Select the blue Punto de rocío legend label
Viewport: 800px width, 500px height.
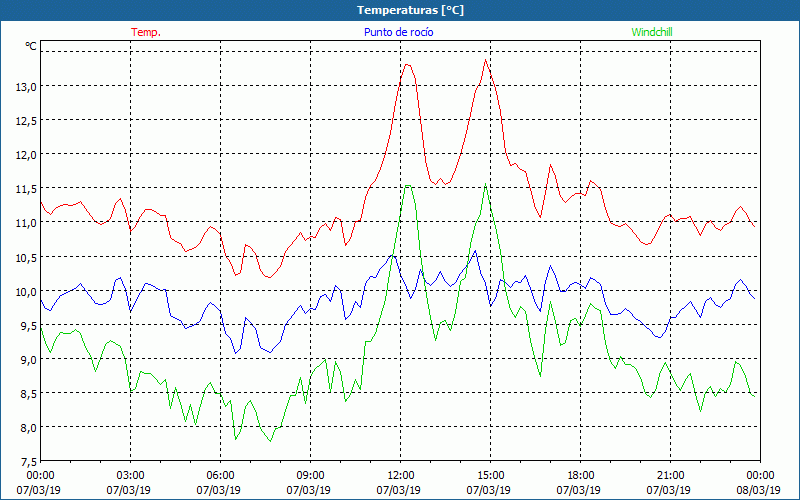[x=398, y=32]
